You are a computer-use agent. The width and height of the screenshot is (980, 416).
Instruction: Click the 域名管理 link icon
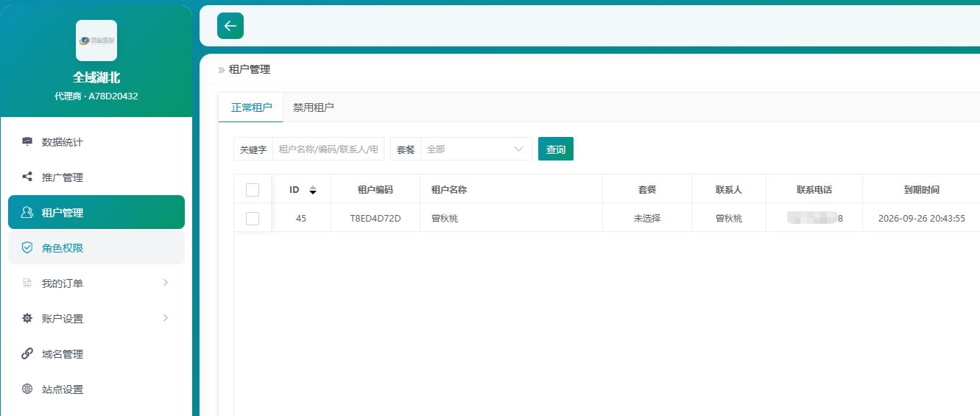[27, 353]
